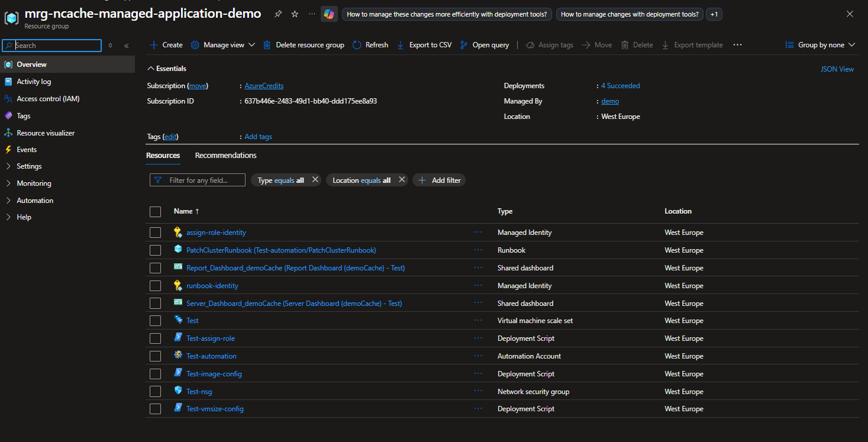Viewport: 868px width, 442px height.
Task: Click the Test-automation gear icon
Action: tap(178, 355)
